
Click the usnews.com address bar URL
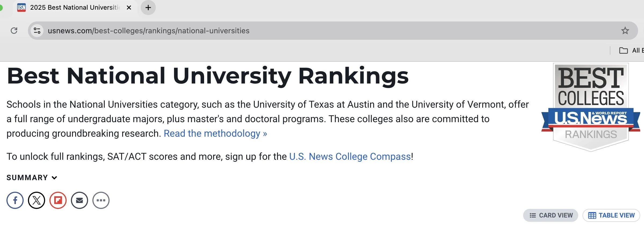149,31
